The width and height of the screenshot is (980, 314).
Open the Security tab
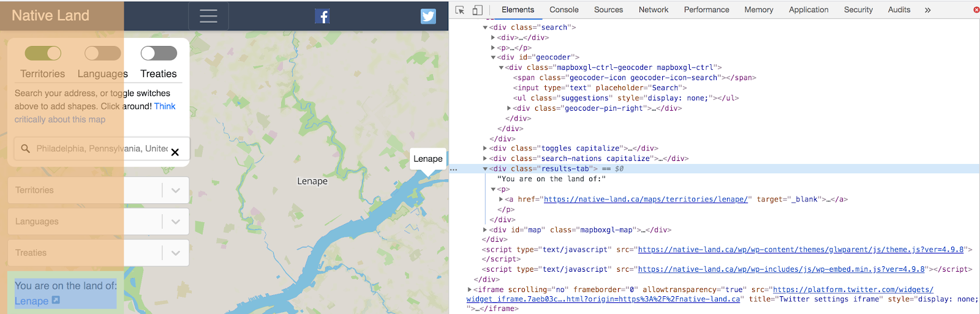pos(858,10)
